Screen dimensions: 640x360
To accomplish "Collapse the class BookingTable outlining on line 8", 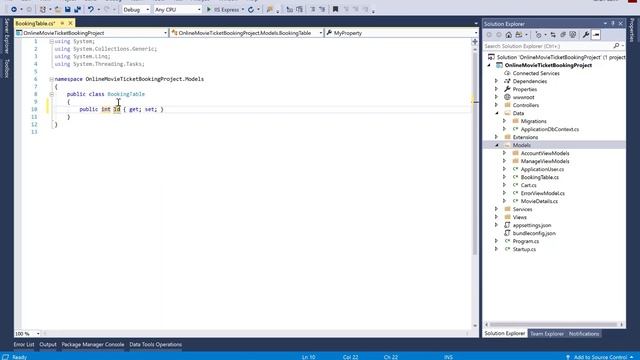I will tap(51, 94).
